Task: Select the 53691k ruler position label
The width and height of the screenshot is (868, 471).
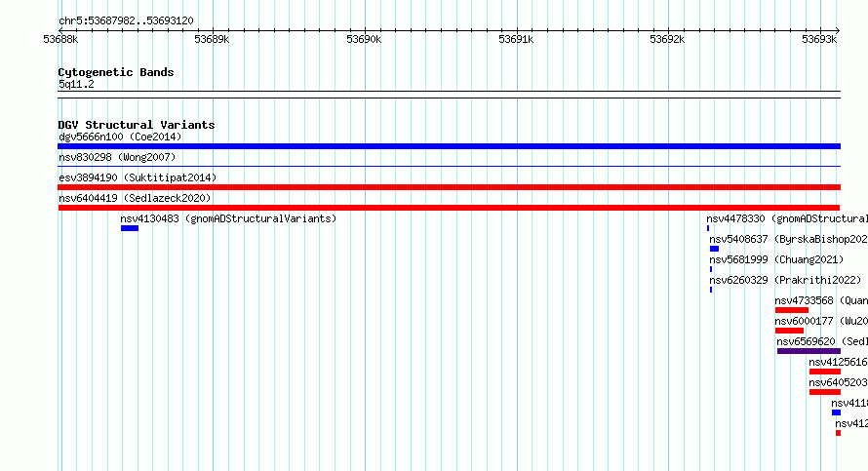Action: pos(516,39)
